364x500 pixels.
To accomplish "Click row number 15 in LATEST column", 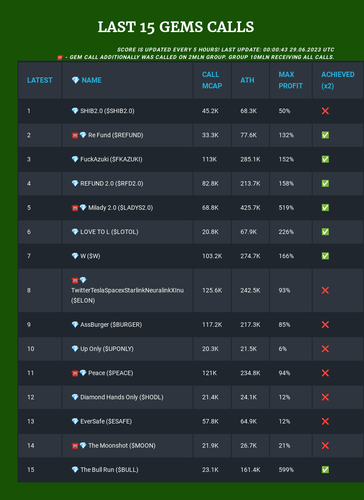I will [x=31, y=470].
